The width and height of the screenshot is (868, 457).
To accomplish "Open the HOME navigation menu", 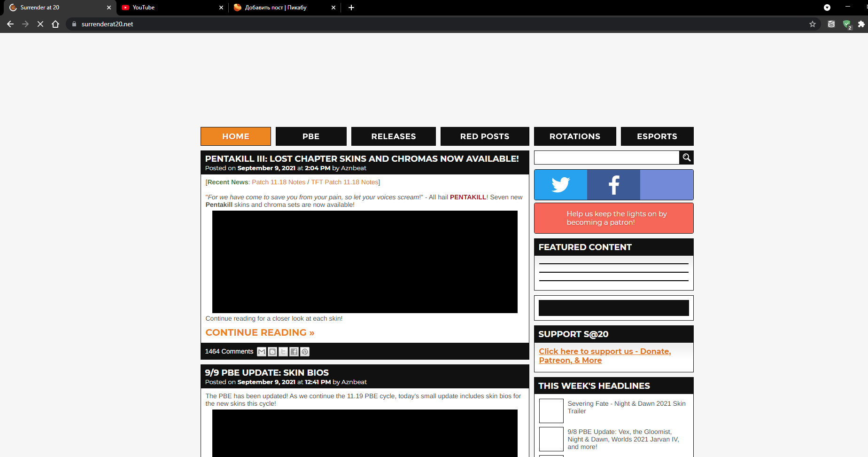I will tap(236, 136).
